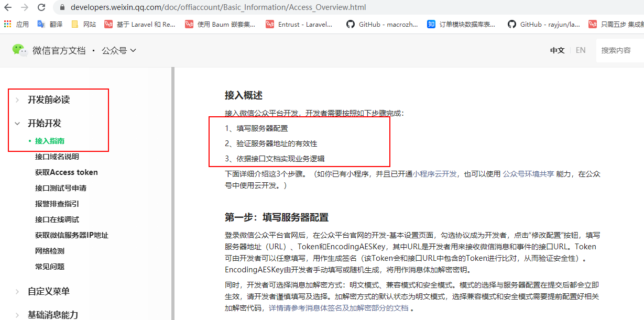Click the browser back arrow
This screenshot has height=320, width=644.
point(8,7)
